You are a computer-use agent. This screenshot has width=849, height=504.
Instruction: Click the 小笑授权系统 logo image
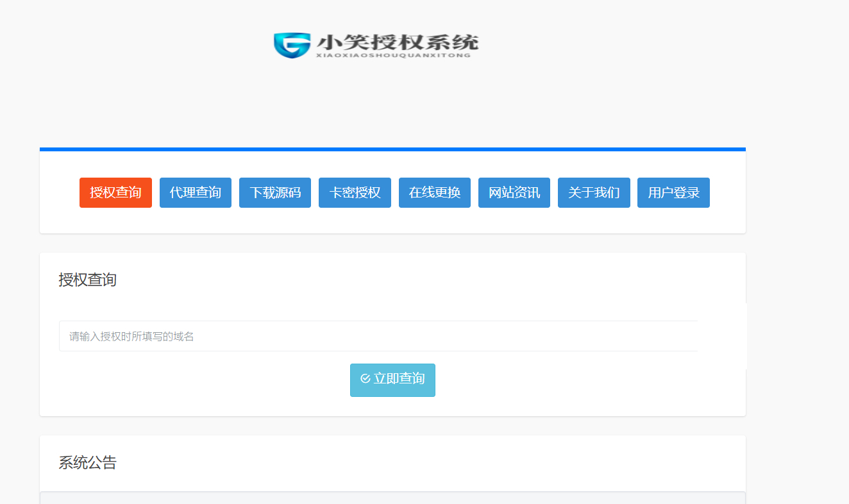pyautogui.click(x=376, y=46)
